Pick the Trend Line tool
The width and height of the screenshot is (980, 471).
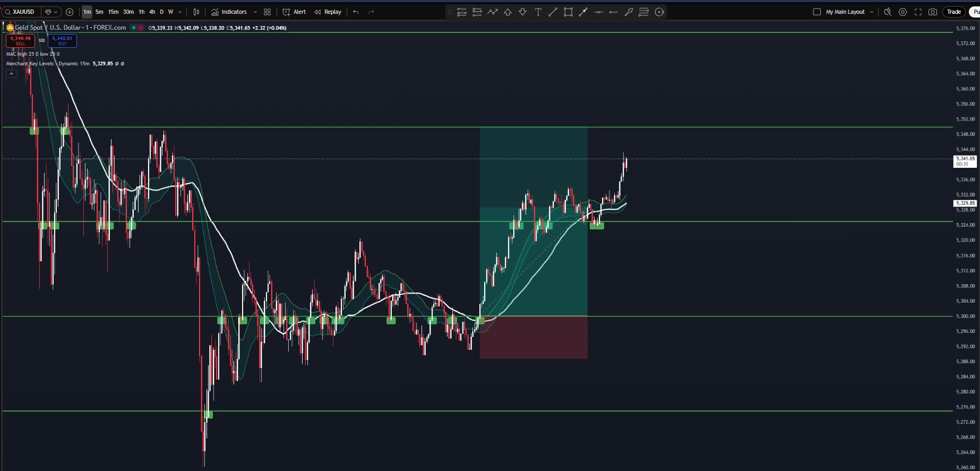point(553,12)
